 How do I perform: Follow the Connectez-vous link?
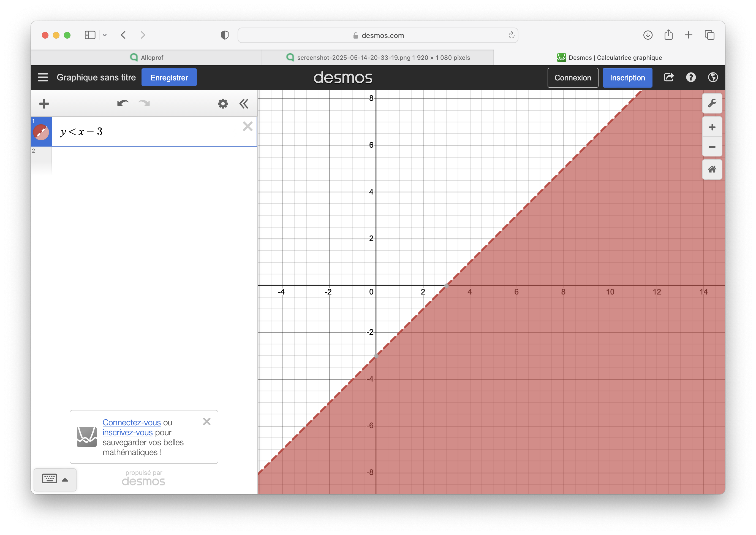[x=131, y=422]
